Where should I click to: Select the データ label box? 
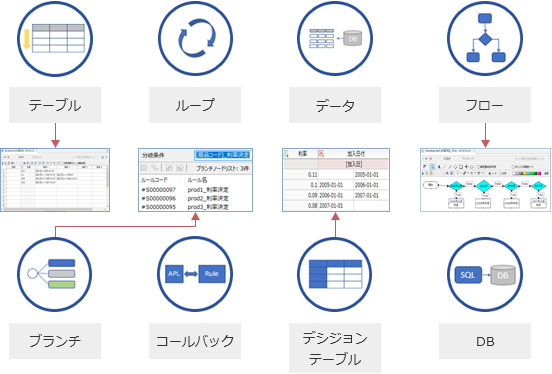[x=335, y=105]
